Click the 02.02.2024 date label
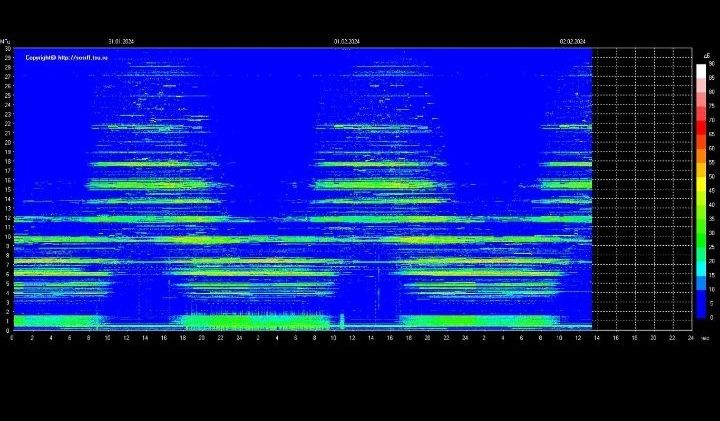Image resolution: width=720 pixels, height=421 pixels. click(x=572, y=41)
